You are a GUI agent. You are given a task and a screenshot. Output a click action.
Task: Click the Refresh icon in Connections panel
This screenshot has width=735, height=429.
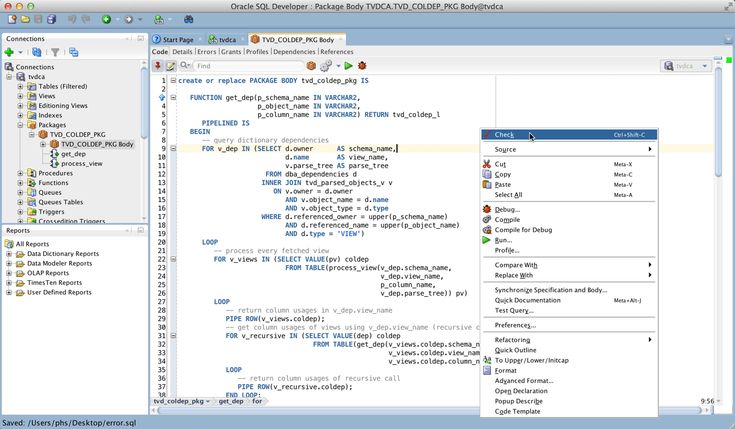pos(37,52)
